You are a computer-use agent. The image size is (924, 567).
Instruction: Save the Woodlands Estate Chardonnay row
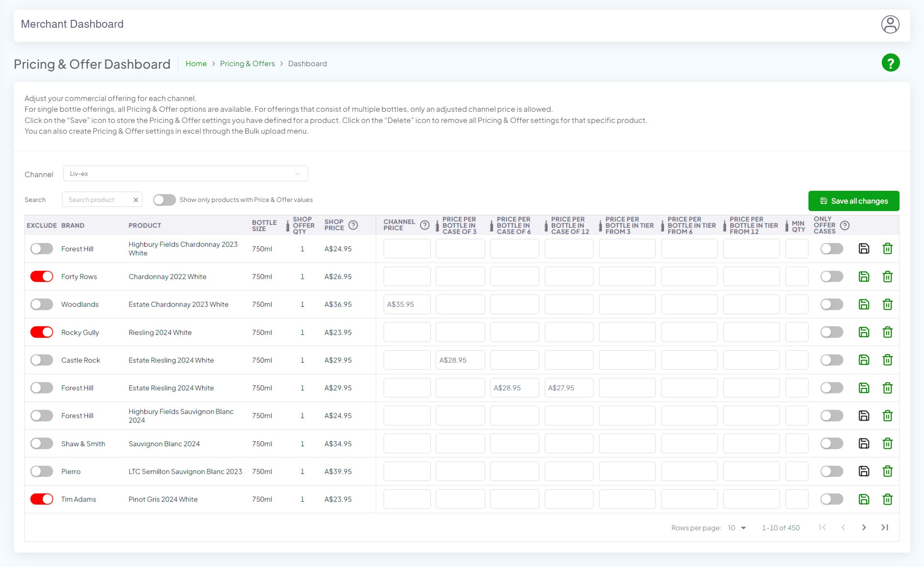click(864, 304)
